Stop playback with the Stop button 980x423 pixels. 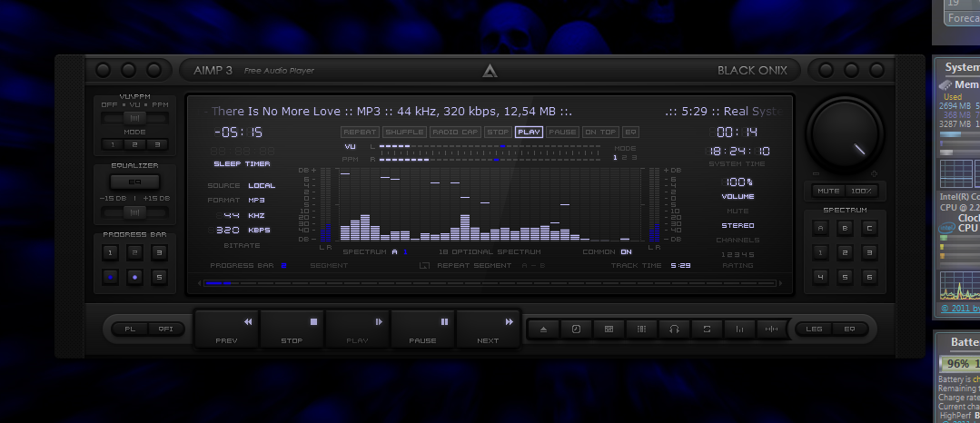(x=292, y=329)
